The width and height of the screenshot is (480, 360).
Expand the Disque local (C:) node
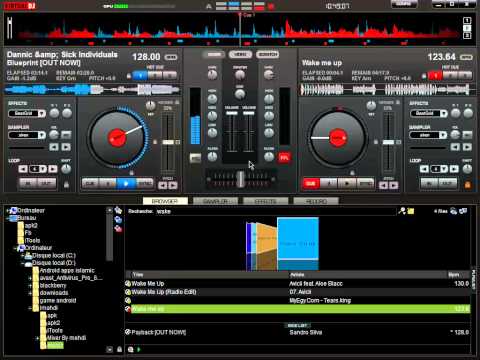[22, 256]
